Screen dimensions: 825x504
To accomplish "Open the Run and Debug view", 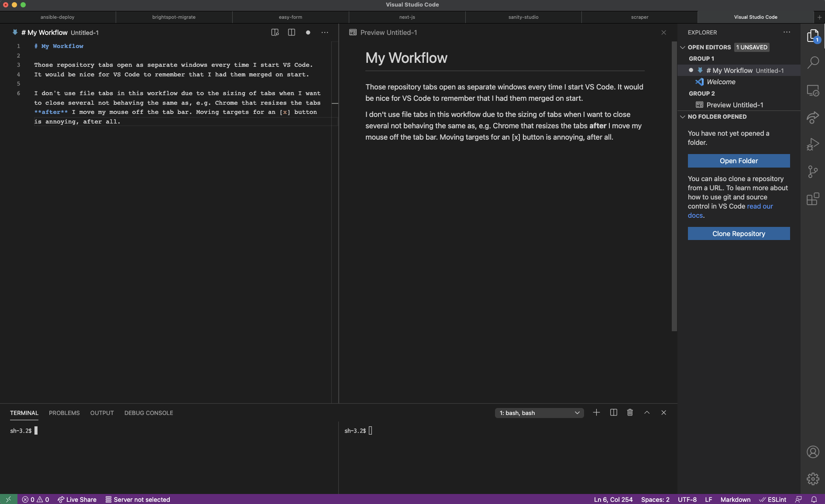I will pyautogui.click(x=813, y=144).
